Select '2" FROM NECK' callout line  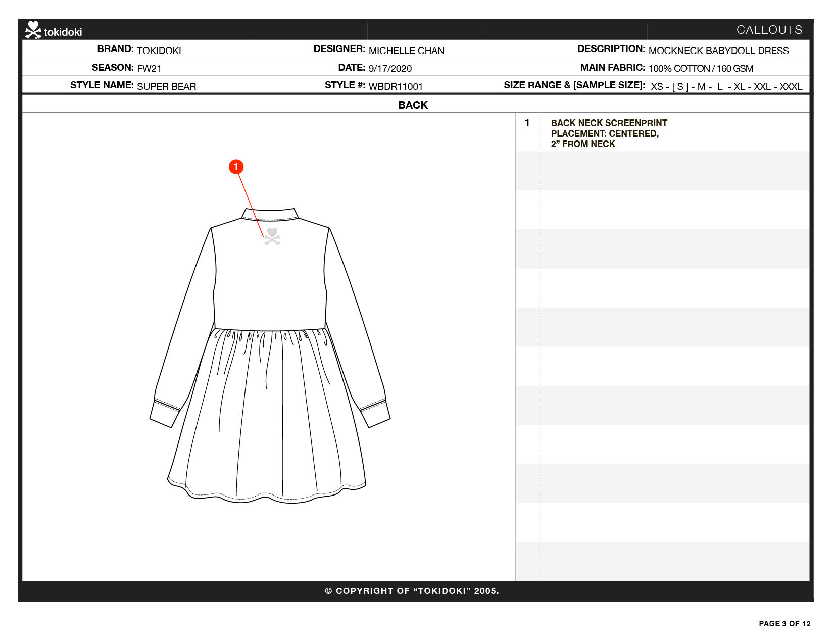tap(583, 144)
